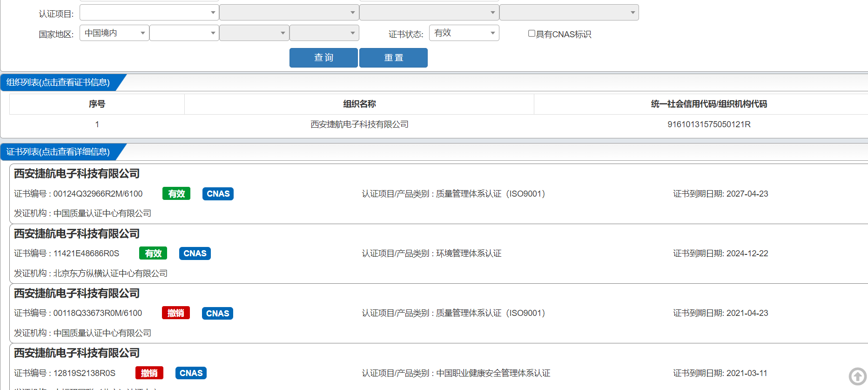Screen dimensions: 868x390
Task: Open the fourth 认证项目 dropdown
Action: [569, 13]
